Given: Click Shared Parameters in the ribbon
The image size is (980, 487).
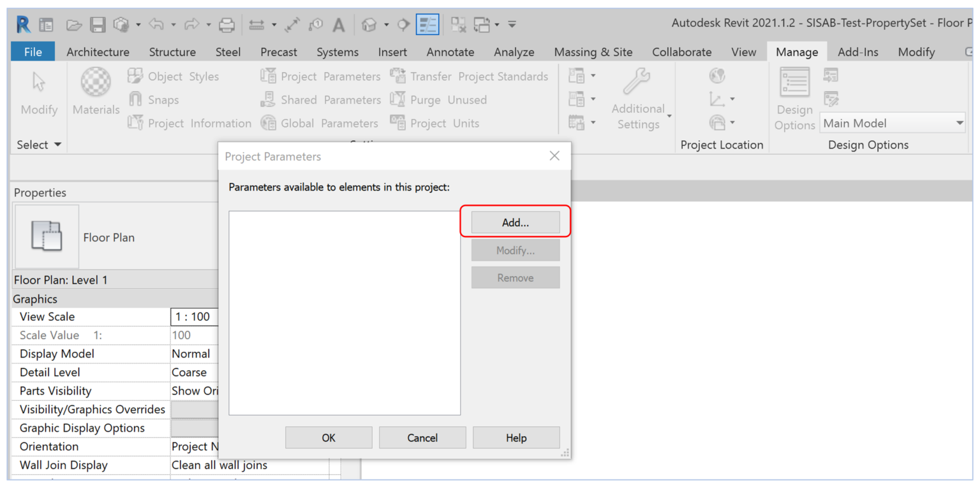Looking at the screenshot, I should [x=320, y=100].
